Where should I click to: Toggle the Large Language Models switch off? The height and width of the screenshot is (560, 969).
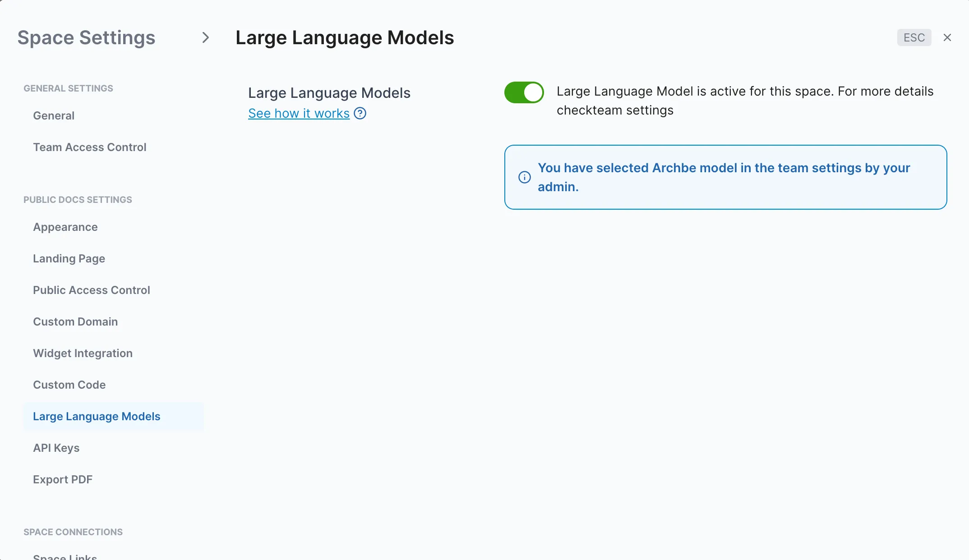pyautogui.click(x=524, y=92)
